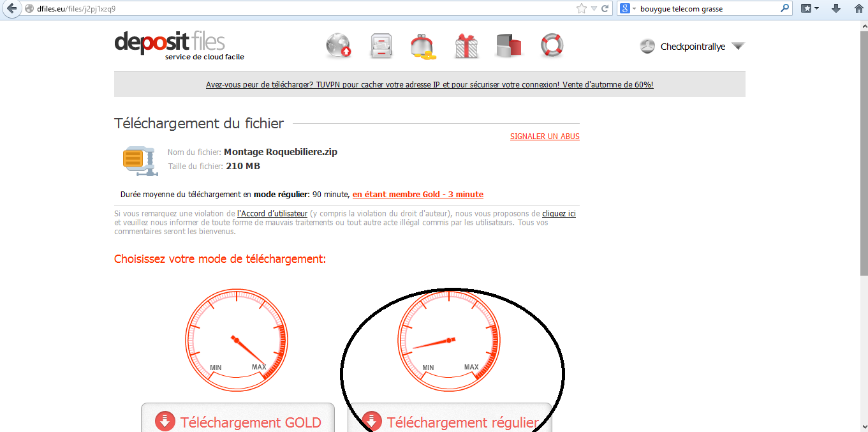Screen dimensions: 868x432
Task: Click the Gold download speed gauge
Action: click(x=237, y=339)
